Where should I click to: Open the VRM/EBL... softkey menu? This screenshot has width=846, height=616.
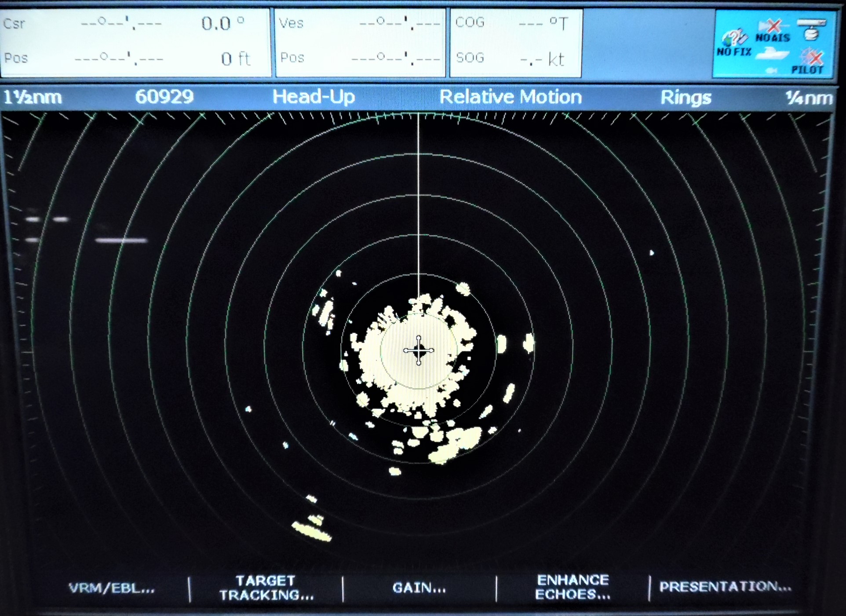[x=112, y=588]
